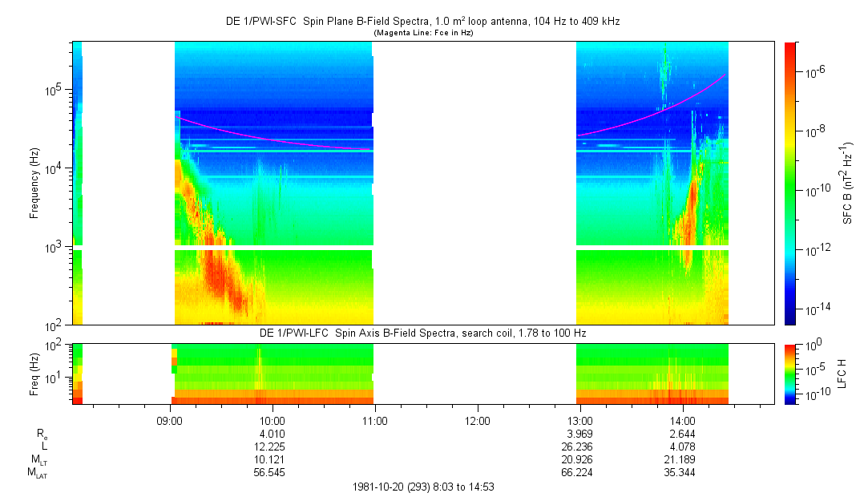Select the 10:00 time axis tick label
The width and height of the screenshot is (868, 497).
click(273, 420)
